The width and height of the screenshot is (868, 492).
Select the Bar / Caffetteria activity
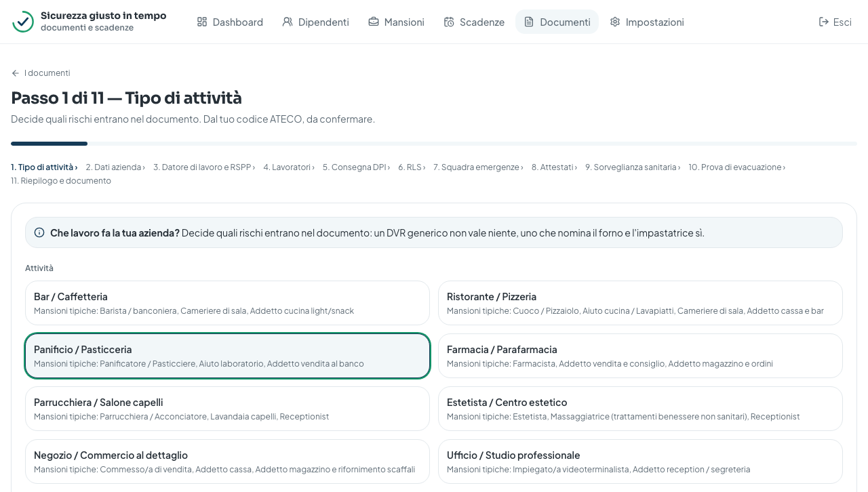pyautogui.click(x=227, y=303)
